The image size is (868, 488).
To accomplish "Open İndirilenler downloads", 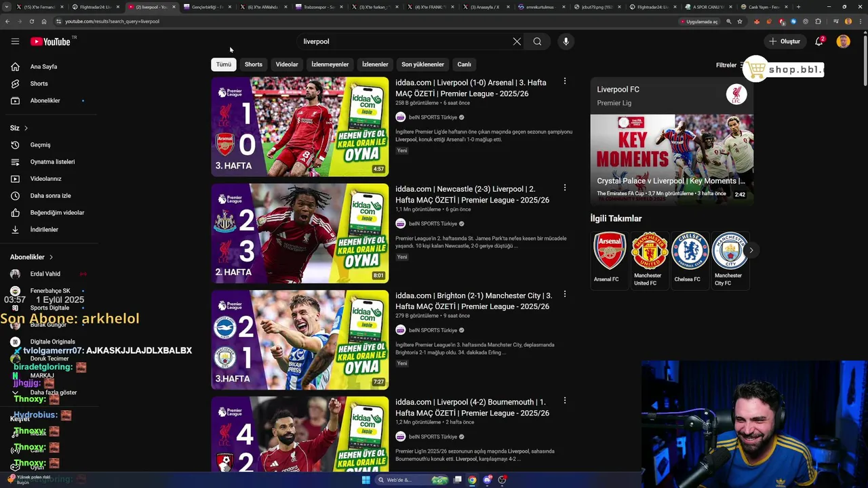I will [x=44, y=229].
